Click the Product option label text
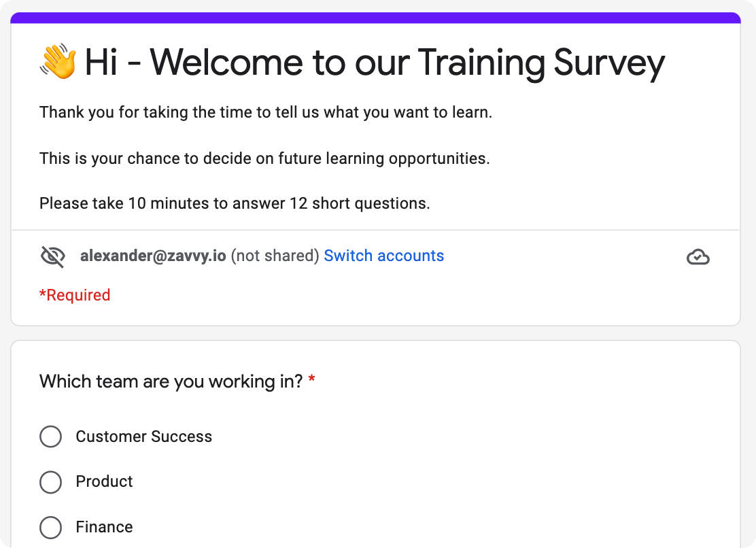Viewport: 756px width, 548px height. coord(104,481)
